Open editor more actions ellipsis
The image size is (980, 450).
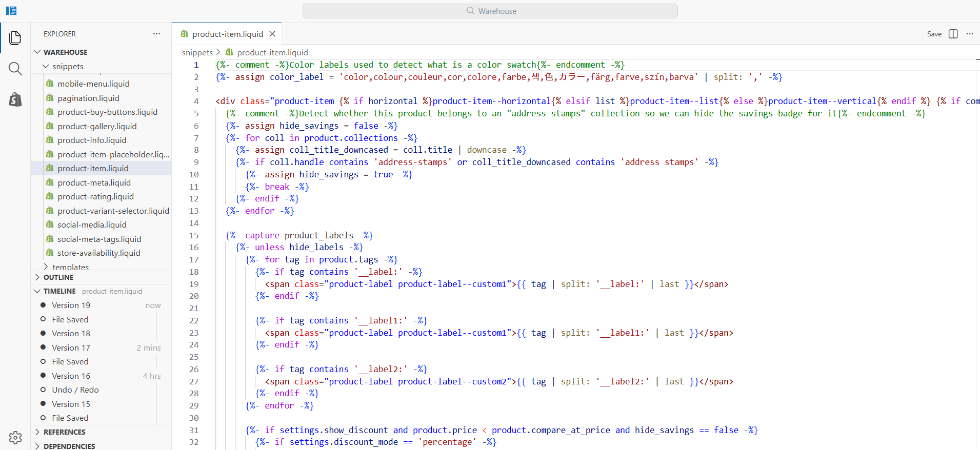(970, 34)
